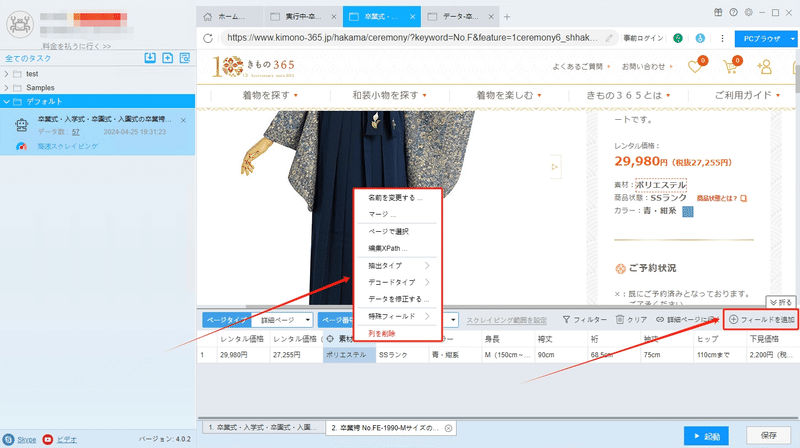
Task: Click PCブラウザ button
Action: 761,38
